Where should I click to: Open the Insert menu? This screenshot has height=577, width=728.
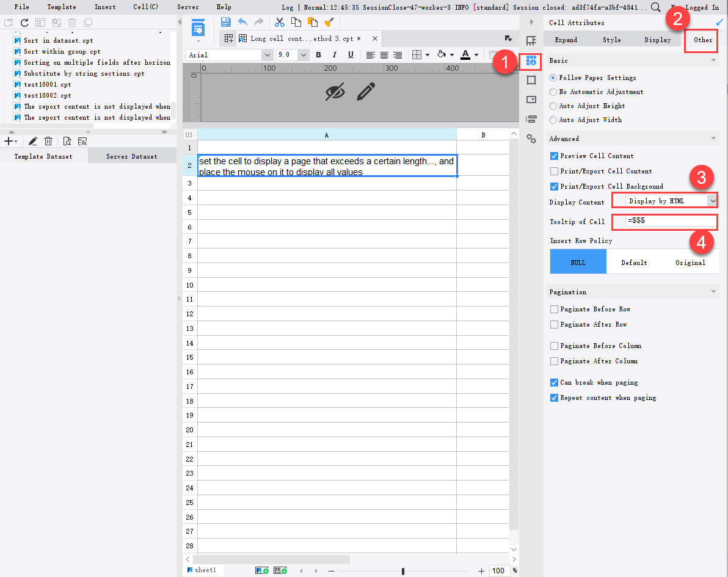[106, 7]
